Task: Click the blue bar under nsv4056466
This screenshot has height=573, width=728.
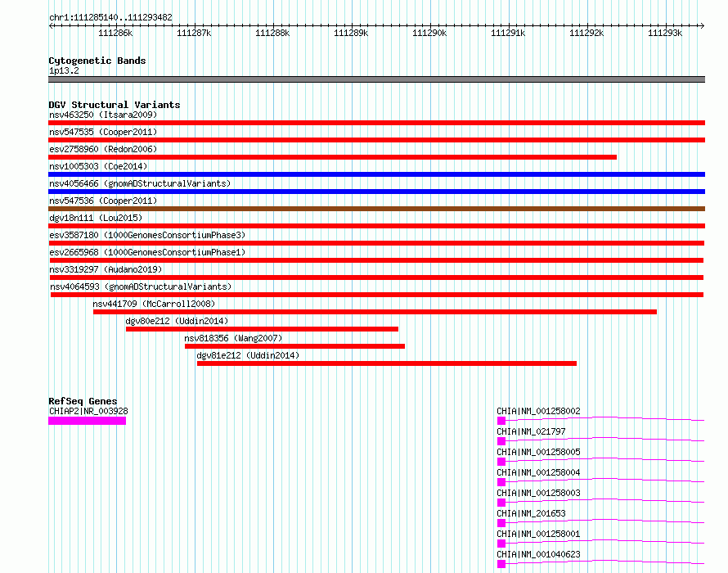Action: pos(376,192)
